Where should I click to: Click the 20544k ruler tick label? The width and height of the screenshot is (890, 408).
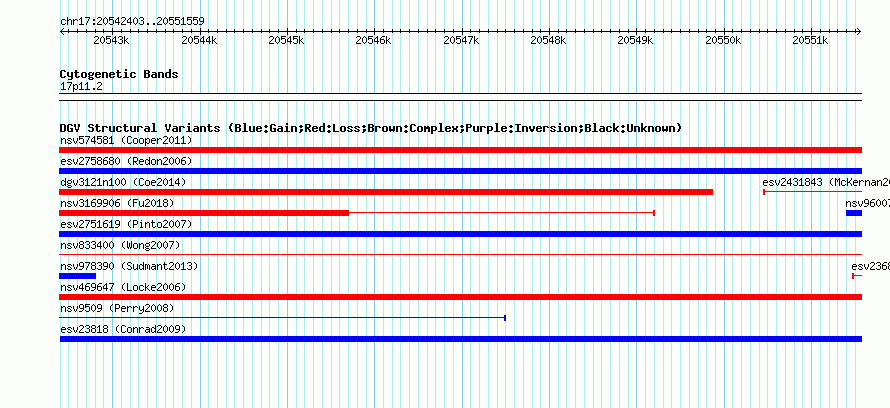pyautogui.click(x=199, y=41)
